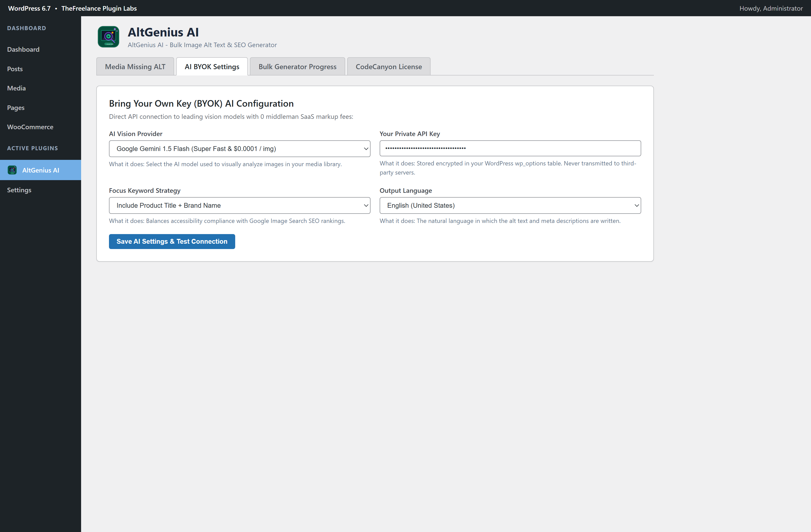Open the Focus Keyword Strategy dropdown

239,205
